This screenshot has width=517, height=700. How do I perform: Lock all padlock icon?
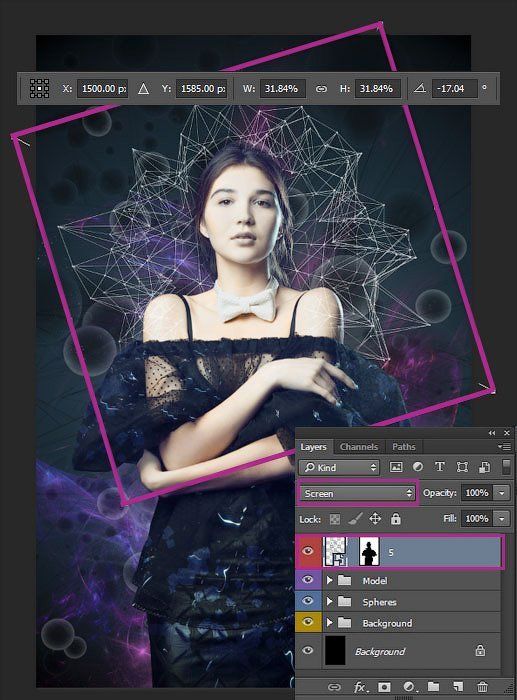(396, 519)
